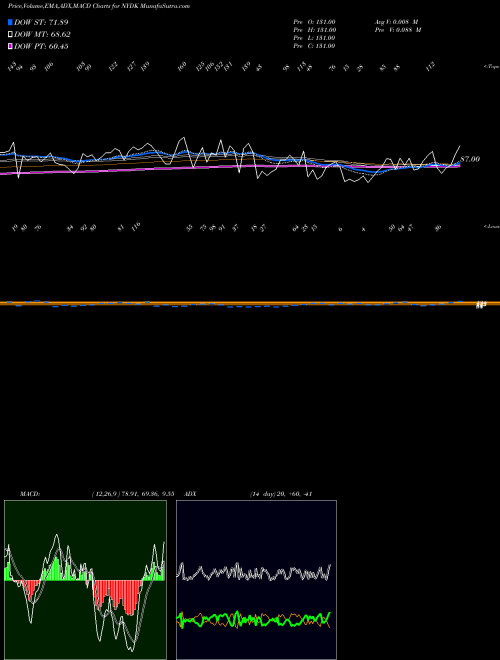Click the Pre C: 131.00 value

314,46
